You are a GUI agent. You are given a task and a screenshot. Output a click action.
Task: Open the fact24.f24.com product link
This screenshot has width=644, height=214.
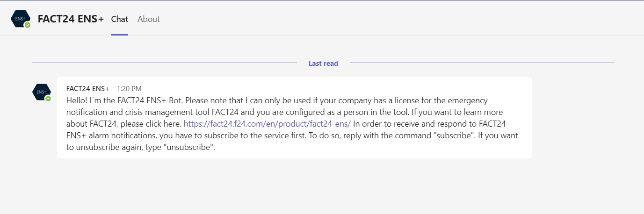(267, 124)
